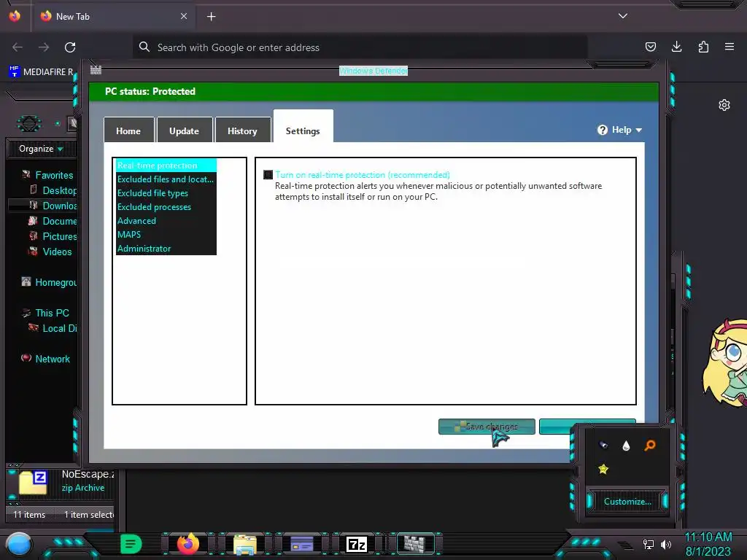Click the Windows Defender title bar icon

pyautogui.click(x=96, y=70)
